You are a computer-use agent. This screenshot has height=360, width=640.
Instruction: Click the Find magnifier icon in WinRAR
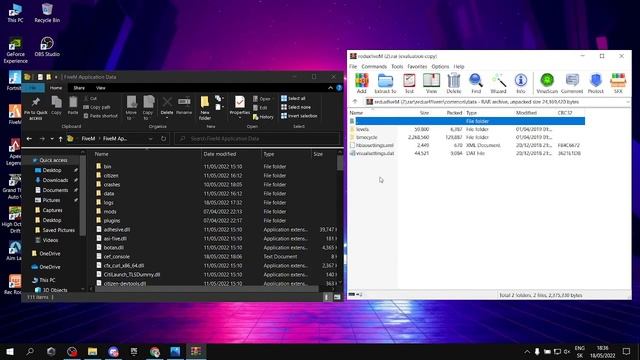click(476, 83)
